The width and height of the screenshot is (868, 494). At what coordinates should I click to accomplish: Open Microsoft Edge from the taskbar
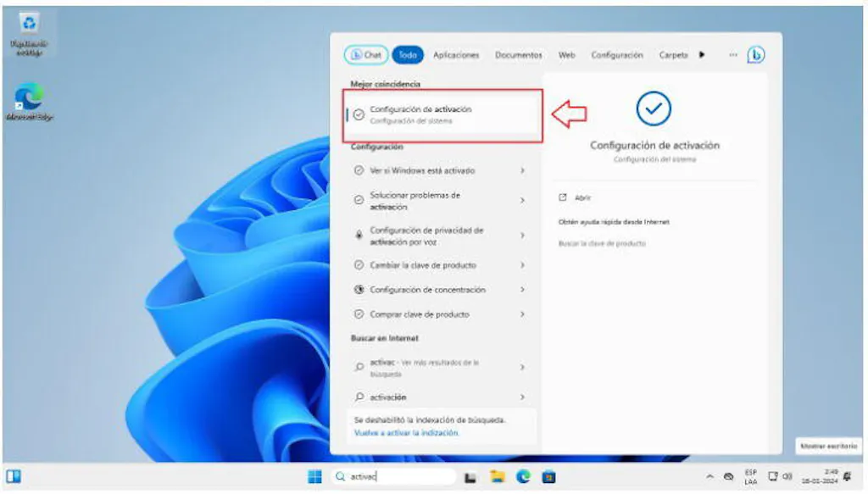point(523,477)
